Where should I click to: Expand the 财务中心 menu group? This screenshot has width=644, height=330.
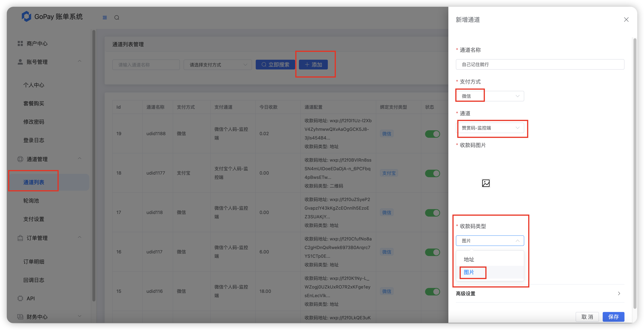79,316
